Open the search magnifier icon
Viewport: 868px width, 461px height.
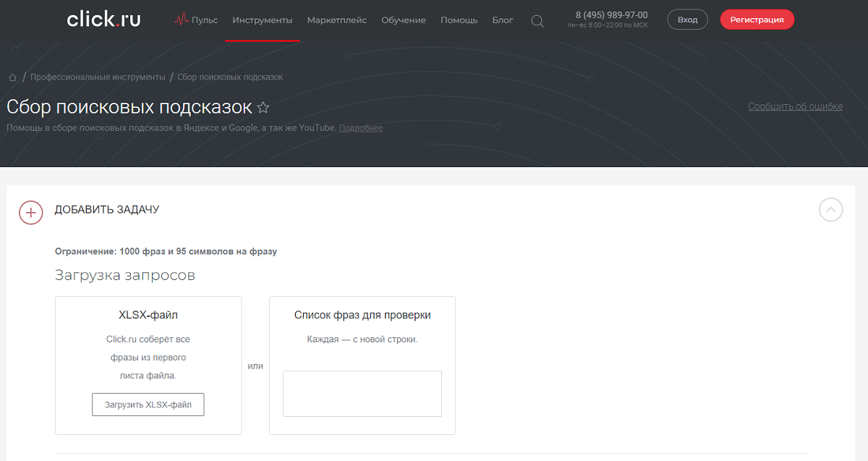[x=537, y=21]
